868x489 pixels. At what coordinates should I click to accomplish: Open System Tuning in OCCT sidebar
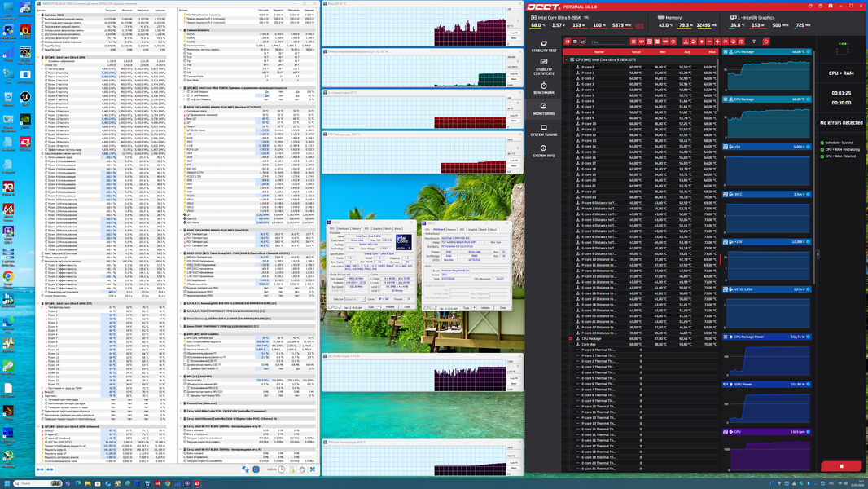(544, 130)
